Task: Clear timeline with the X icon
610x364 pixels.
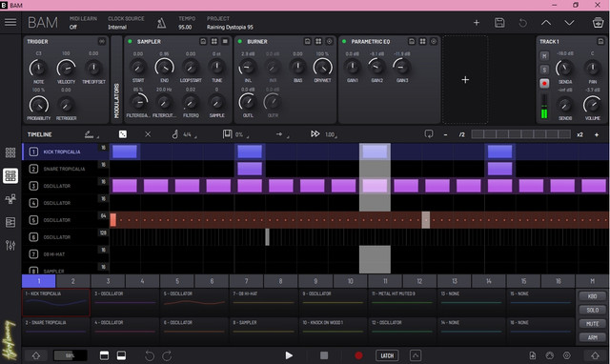Action: 148,134
